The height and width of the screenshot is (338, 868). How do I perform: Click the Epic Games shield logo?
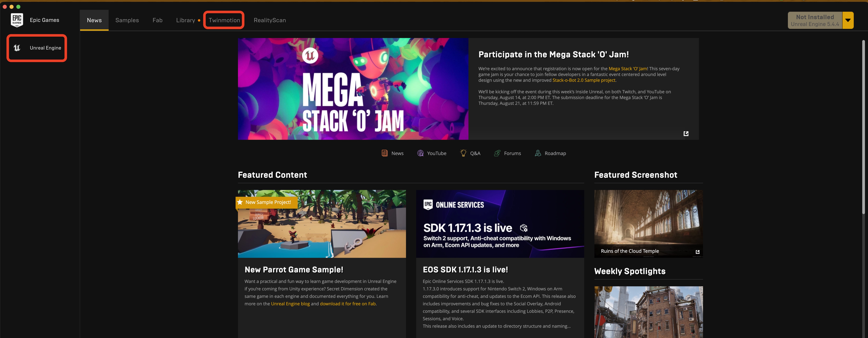click(x=17, y=20)
